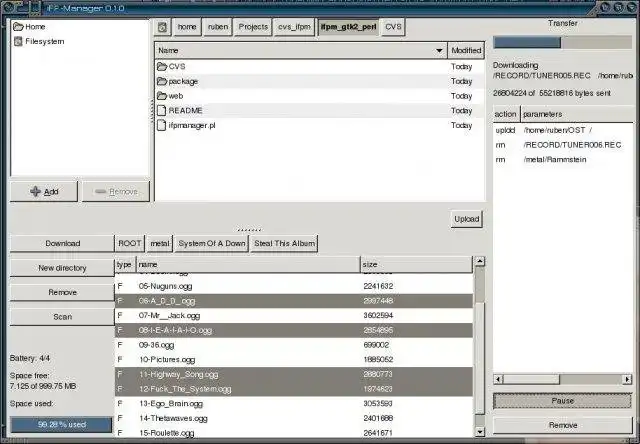Click queue horizontal scrollbar left arrow
Viewport: 640px width, 444px height.
pyautogui.click(x=498, y=380)
